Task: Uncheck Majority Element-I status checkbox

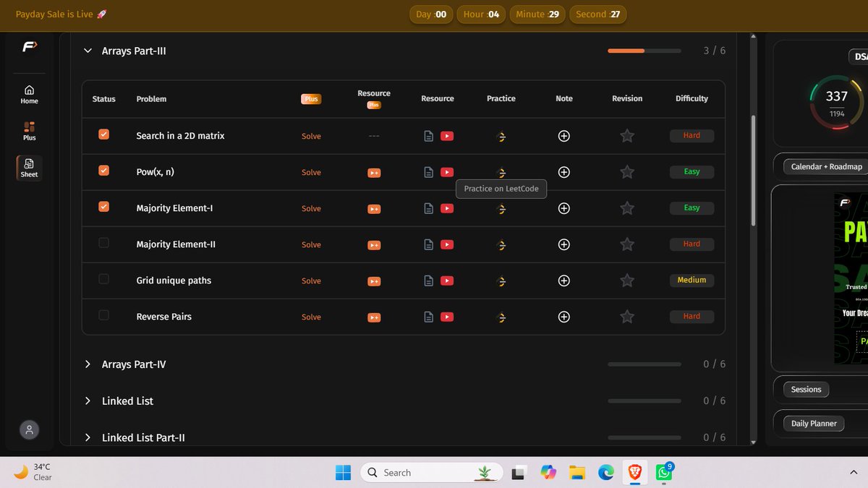Action: [103, 207]
